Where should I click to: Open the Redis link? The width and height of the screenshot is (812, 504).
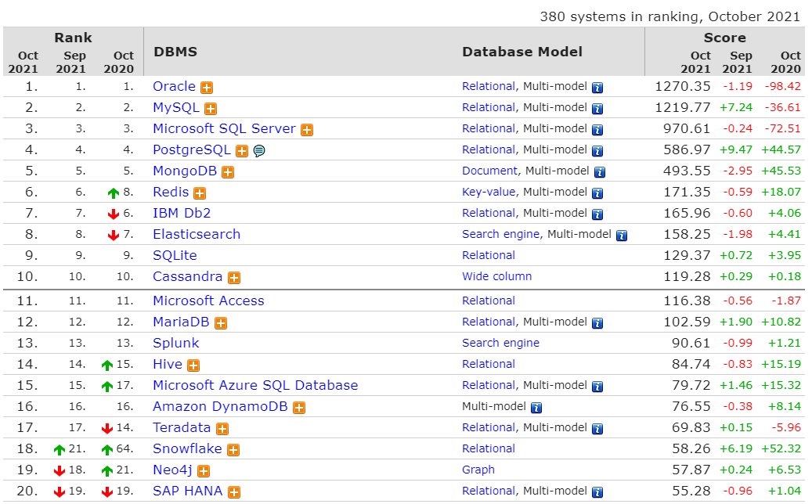(x=171, y=193)
